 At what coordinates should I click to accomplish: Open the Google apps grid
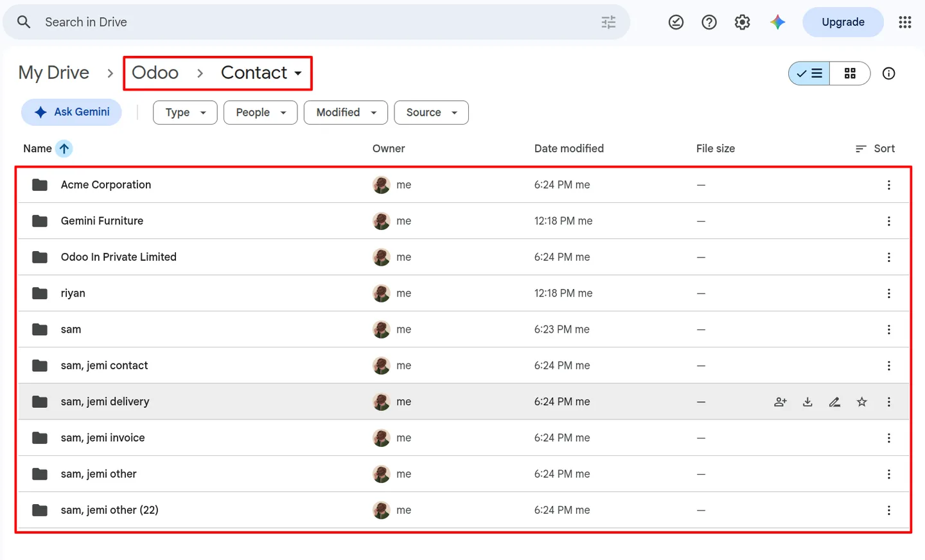(x=905, y=22)
